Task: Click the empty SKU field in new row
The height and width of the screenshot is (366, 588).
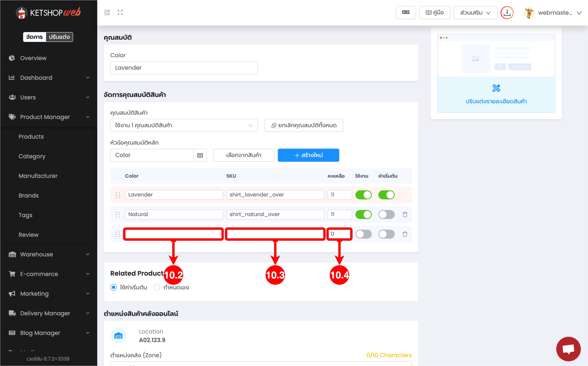Action: [x=275, y=234]
